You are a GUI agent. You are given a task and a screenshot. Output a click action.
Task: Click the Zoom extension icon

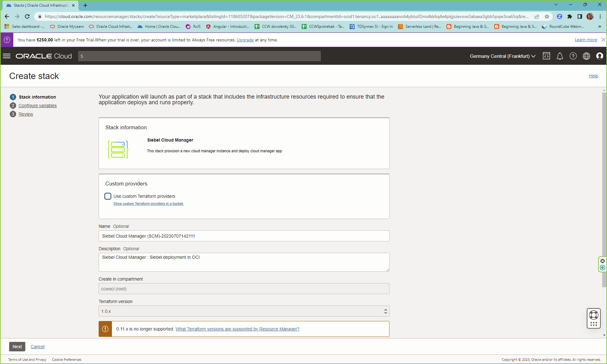click(559, 16)
